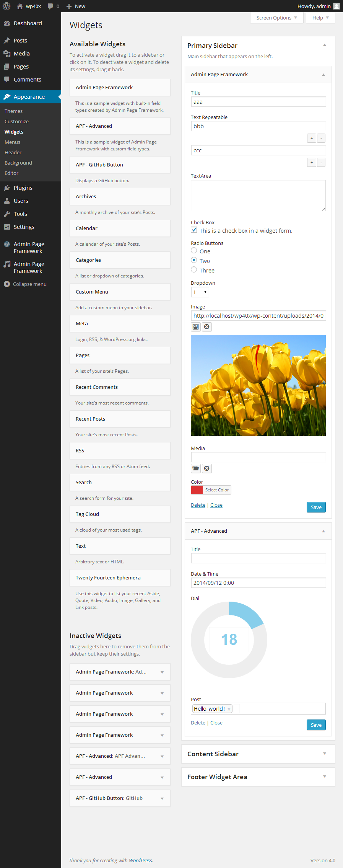Open the Dropdown select box
This screenshot has height=868, width=343.
(x=200, y=292)
